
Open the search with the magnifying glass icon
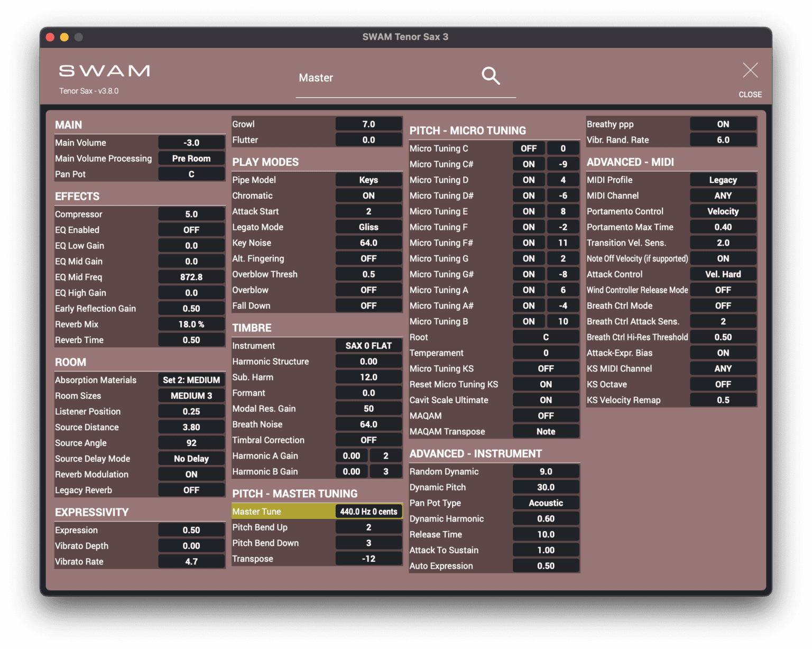[x=490, y=76]
